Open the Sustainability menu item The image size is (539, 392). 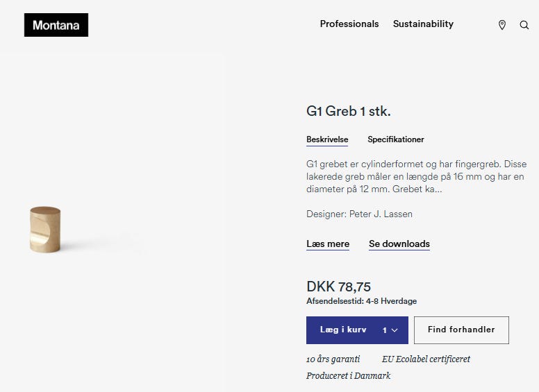pyautogui.click(x=423, y=24)
